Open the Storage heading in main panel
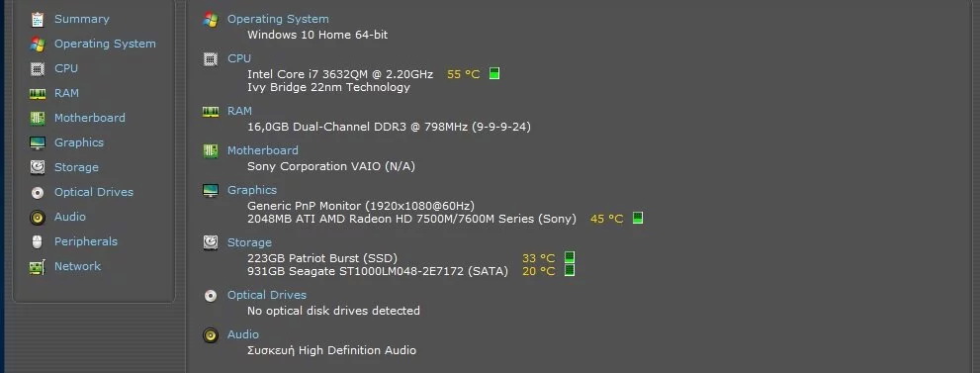 249,242
